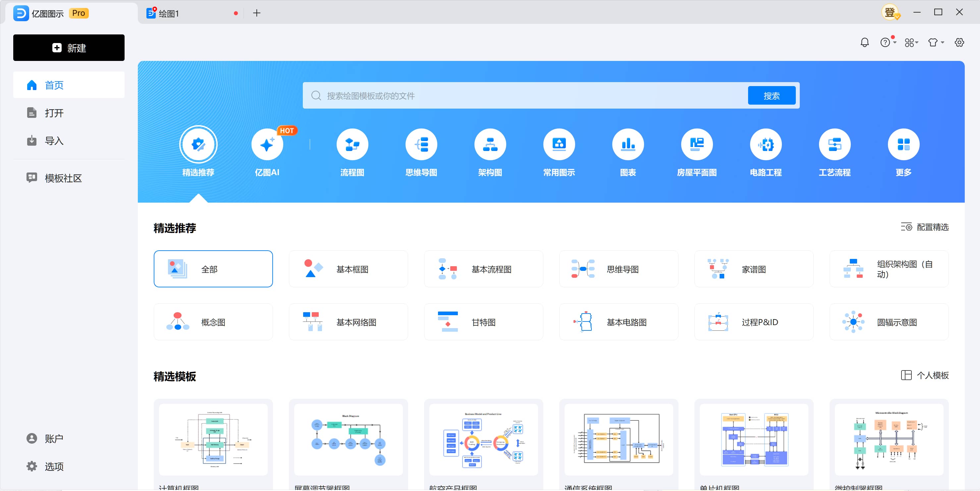Click the notification bell icon

[x=864, y=42]
